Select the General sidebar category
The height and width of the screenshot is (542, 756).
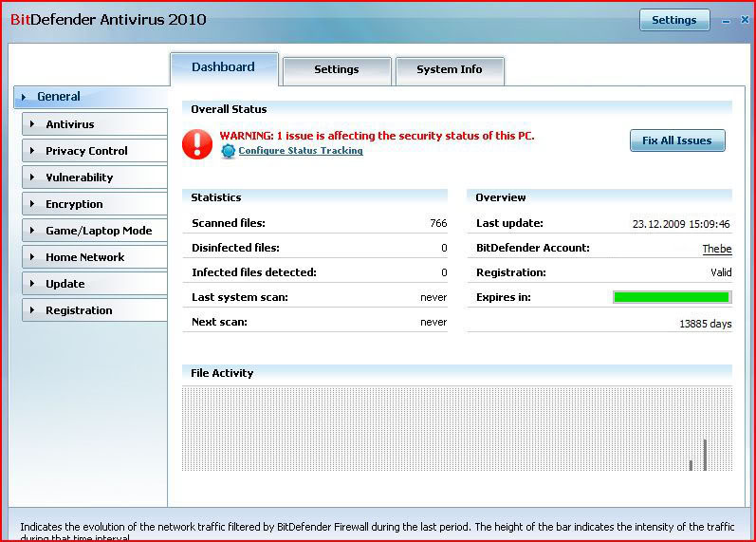coord(90,97)
